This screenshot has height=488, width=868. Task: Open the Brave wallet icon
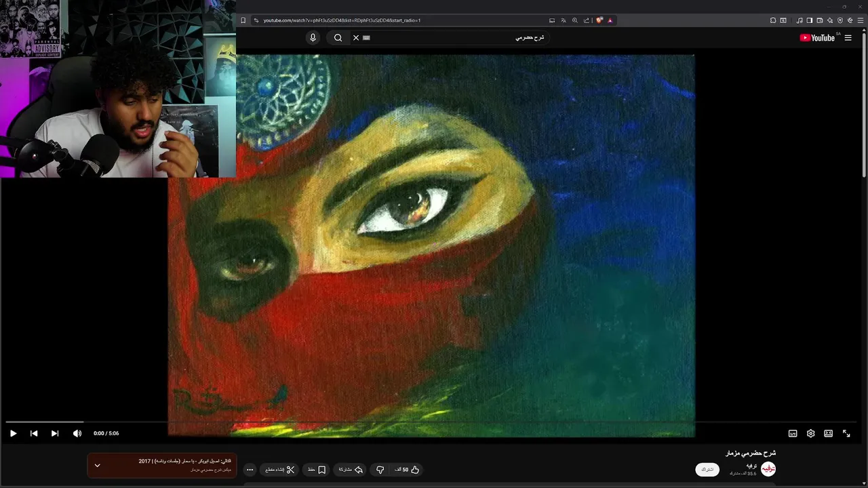[820, 20]
